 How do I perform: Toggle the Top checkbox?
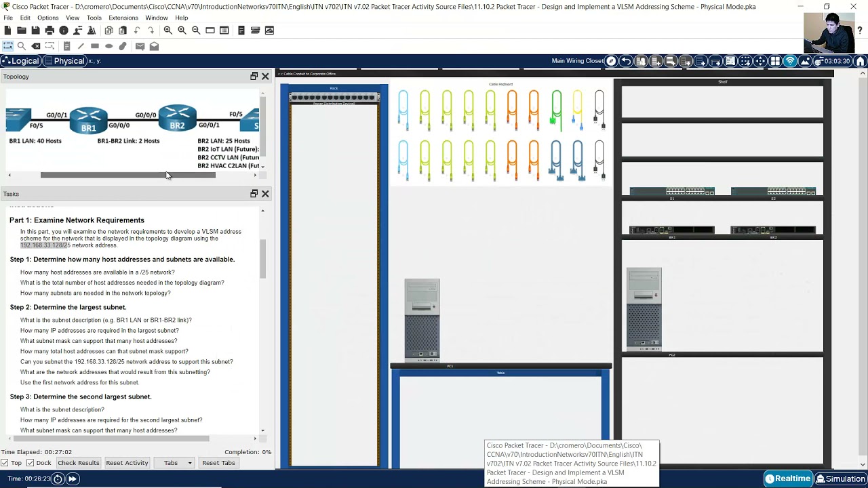tap(5, 463)
